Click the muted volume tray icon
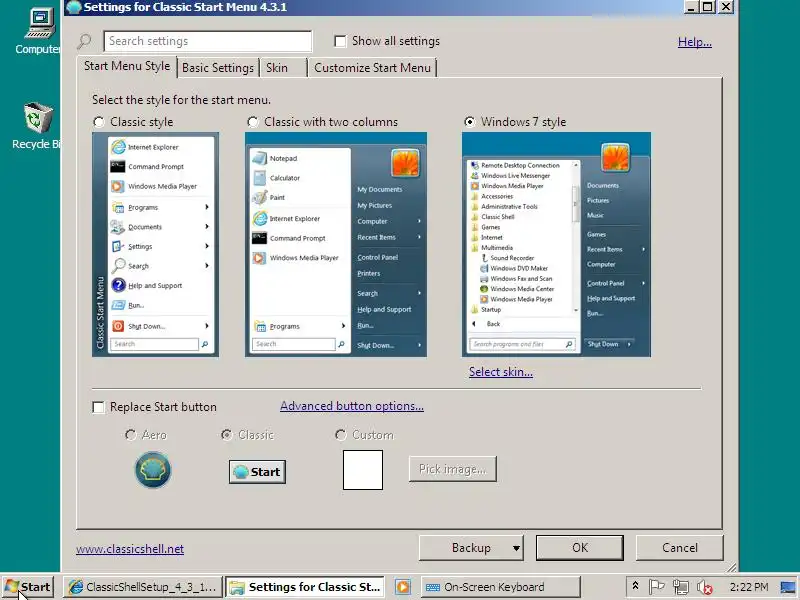The width and height of the screenshot is (800, 600). (705, 588)
